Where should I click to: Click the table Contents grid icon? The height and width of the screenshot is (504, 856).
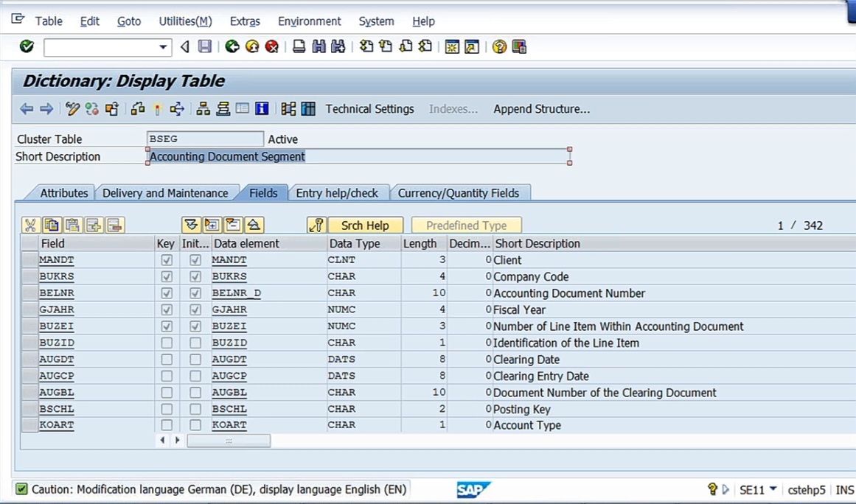(308, 108)
